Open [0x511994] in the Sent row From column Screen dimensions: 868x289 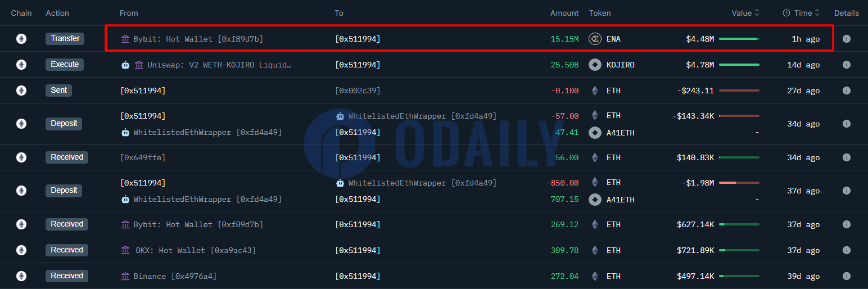[x=143, y=91]
